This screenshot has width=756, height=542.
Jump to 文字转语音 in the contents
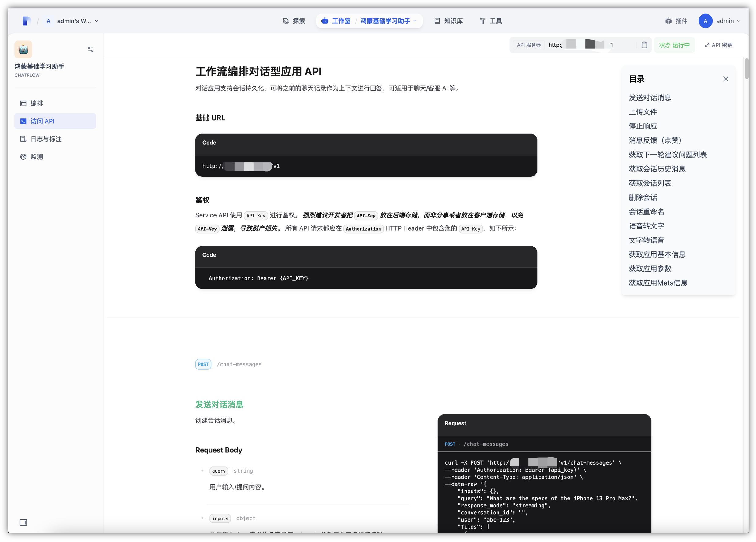(646, 240)
